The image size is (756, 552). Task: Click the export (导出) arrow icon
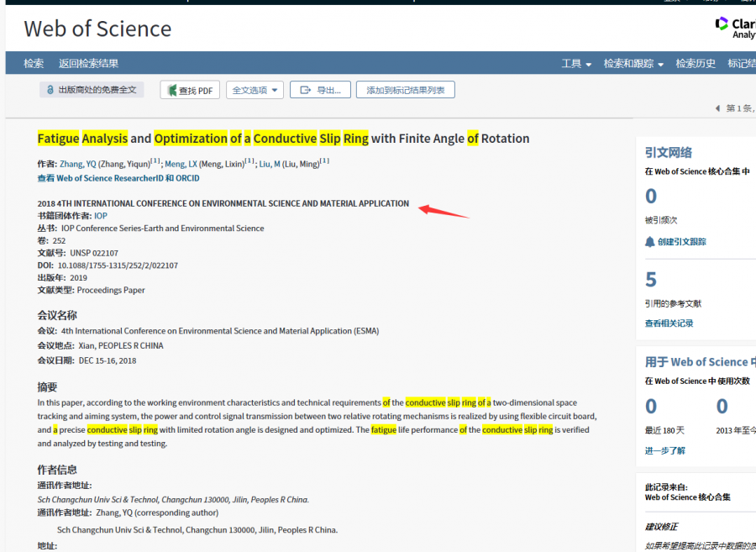pyautogui.click(x=306, y=90)
